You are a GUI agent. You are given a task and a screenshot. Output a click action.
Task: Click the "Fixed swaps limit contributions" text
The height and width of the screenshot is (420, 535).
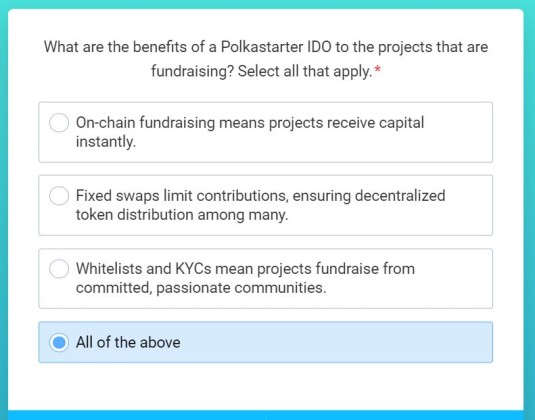tap(182, 196)
